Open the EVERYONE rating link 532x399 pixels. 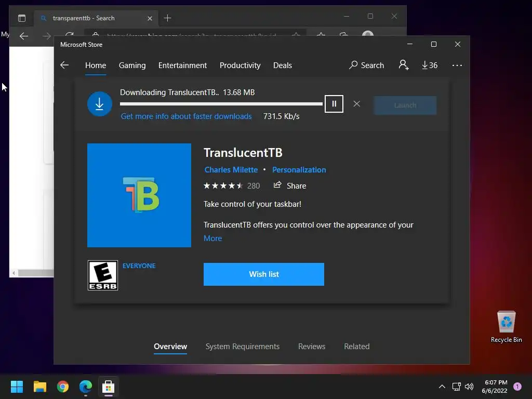coord(139,265)
